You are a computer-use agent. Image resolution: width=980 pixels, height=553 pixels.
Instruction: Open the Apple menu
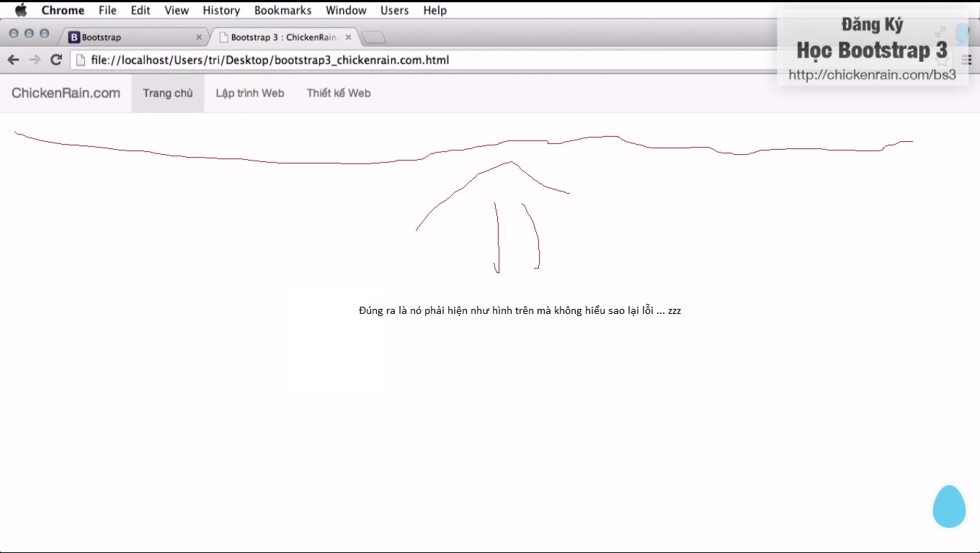21,10
